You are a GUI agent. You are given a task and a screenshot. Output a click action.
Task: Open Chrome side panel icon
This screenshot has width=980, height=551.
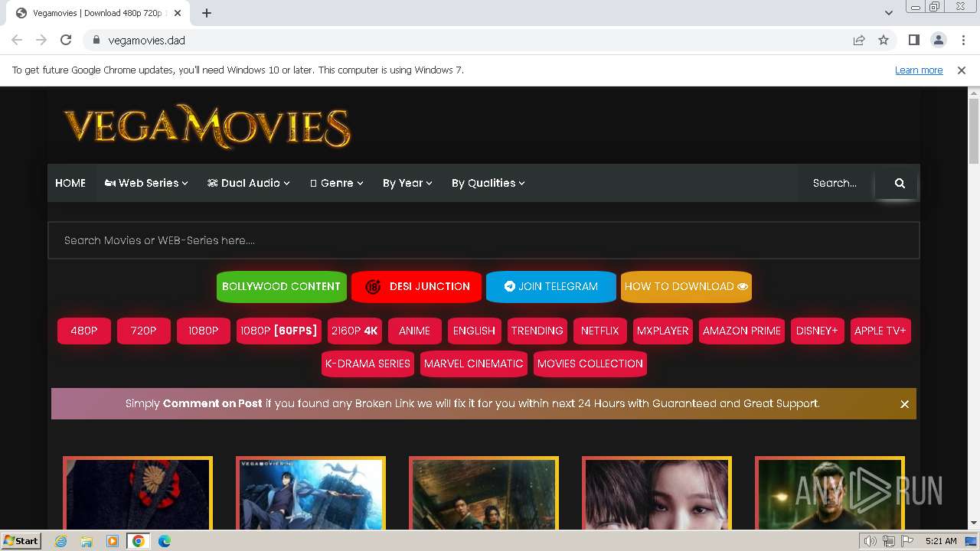[x=913, y=40]
